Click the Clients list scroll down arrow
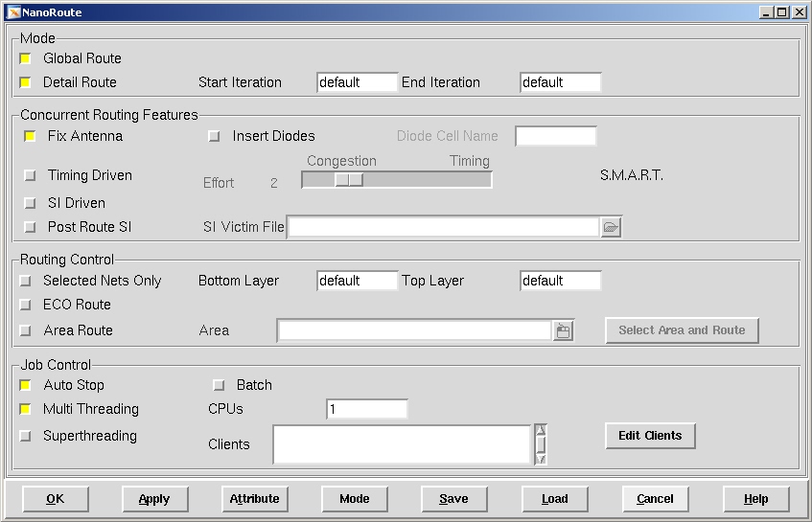This screenshot has width=812, height=522. (541, 459)
